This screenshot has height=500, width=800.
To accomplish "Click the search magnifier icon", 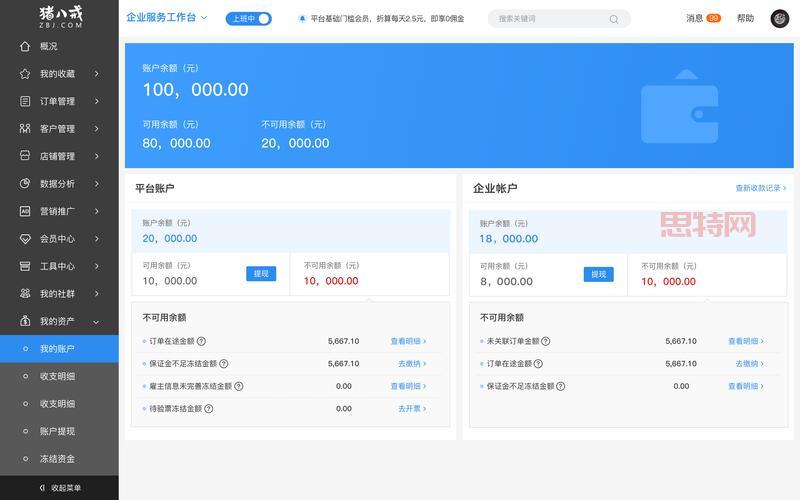I will coord(614,19).
